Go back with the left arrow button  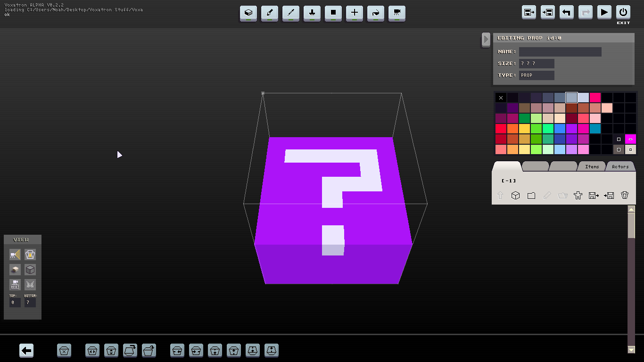[x=27, y=350]
